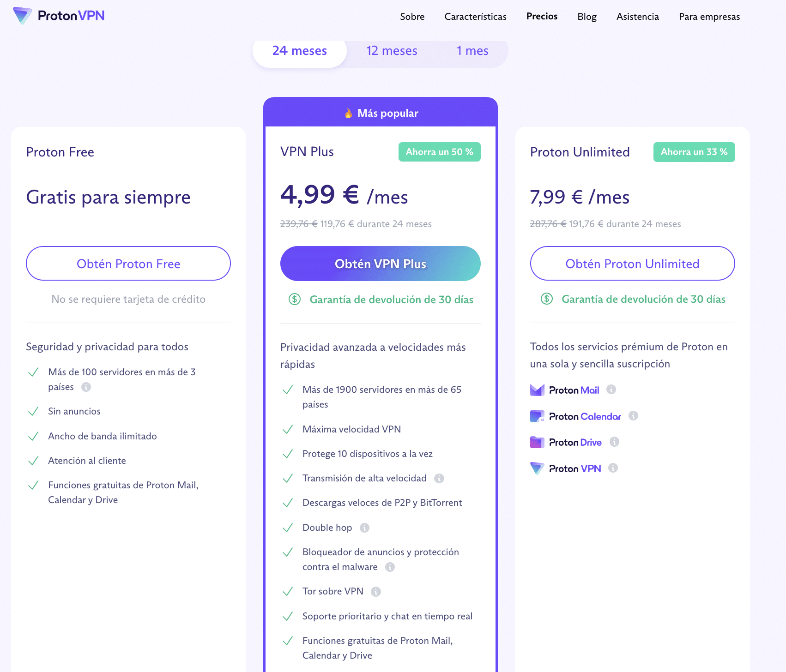Viewport: 786px width, 672px height.
Task: Click the Ahorra un 50 % badge
Action: tap(440, 152)
